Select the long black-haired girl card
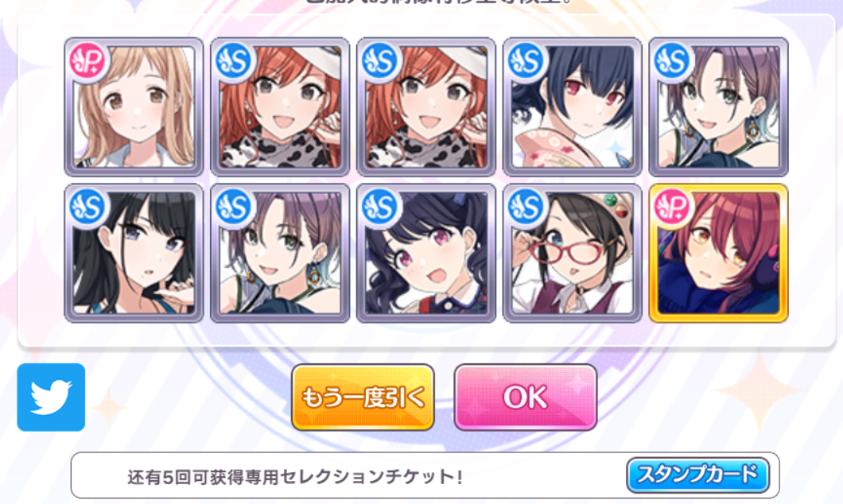 click(x=134, y=253)
